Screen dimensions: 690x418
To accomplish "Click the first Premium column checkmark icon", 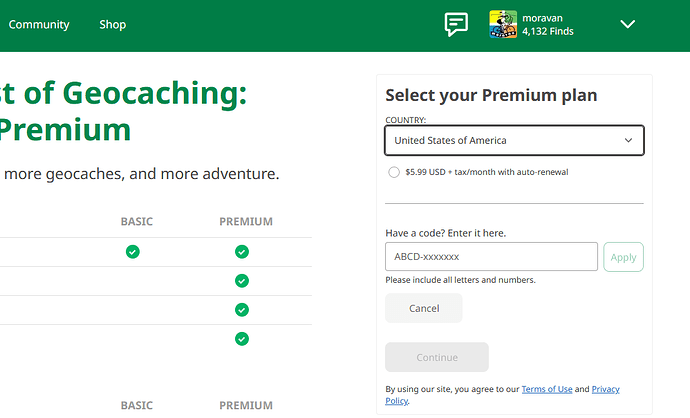I will tap(242, 252).
